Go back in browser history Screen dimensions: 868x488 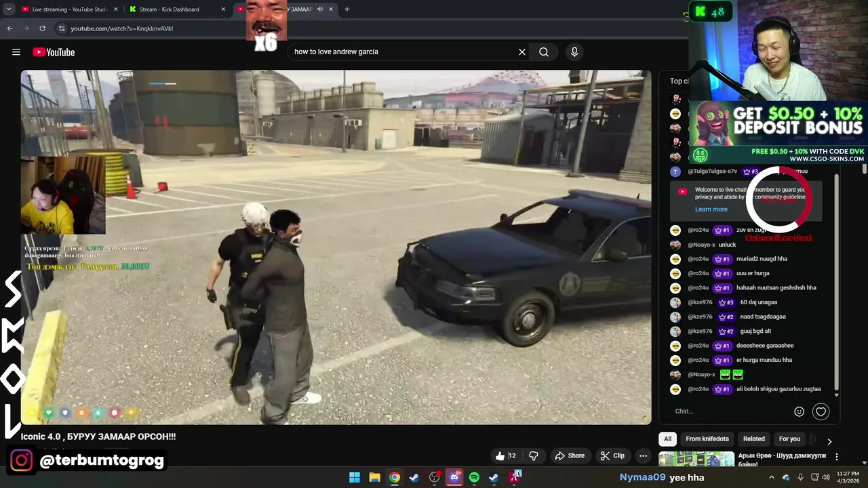point(9,28)
